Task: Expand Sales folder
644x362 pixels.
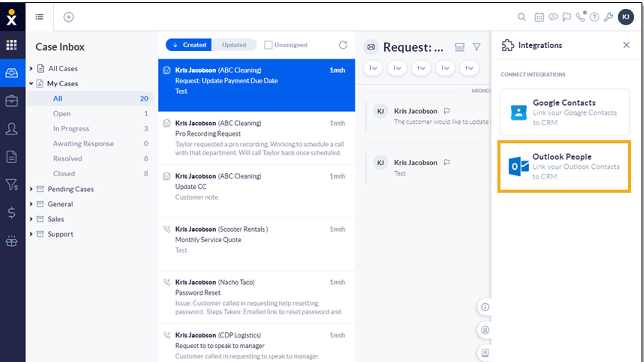Action: (x=31, y=219)
